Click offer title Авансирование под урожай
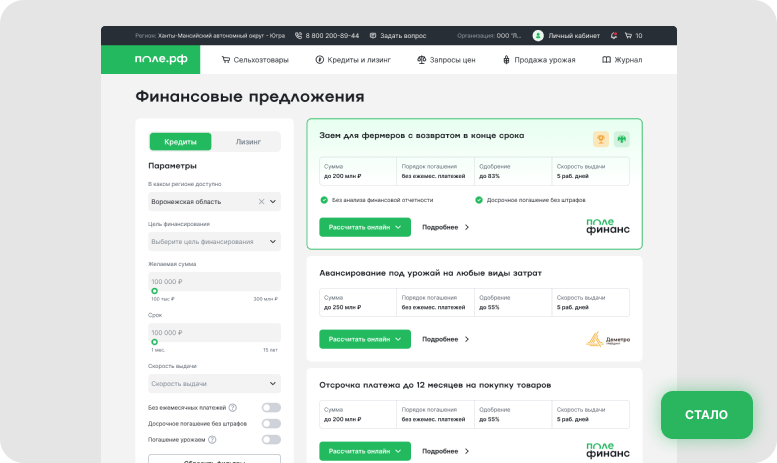The height and width of the screenshot is (463, 777). [430, 273]
